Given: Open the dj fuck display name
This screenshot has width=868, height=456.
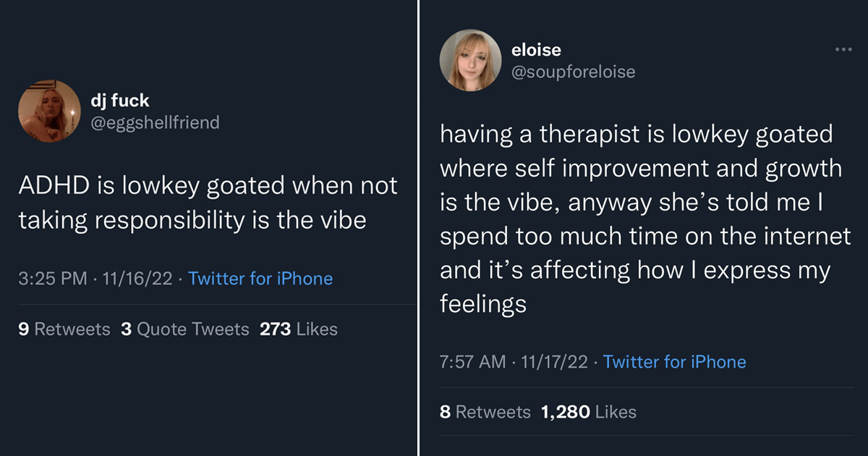Looking at the screenshot, I should coord(121,101).
